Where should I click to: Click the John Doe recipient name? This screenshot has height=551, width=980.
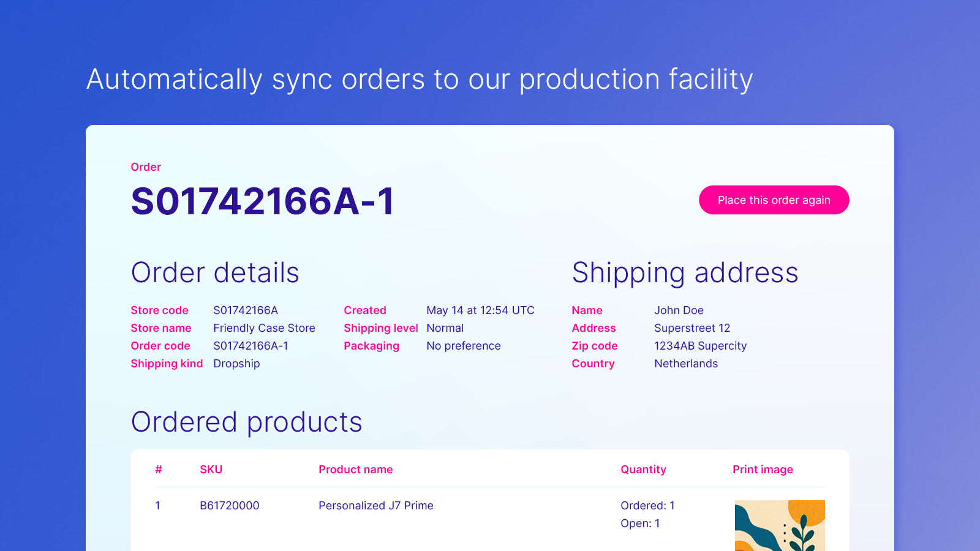679,310
